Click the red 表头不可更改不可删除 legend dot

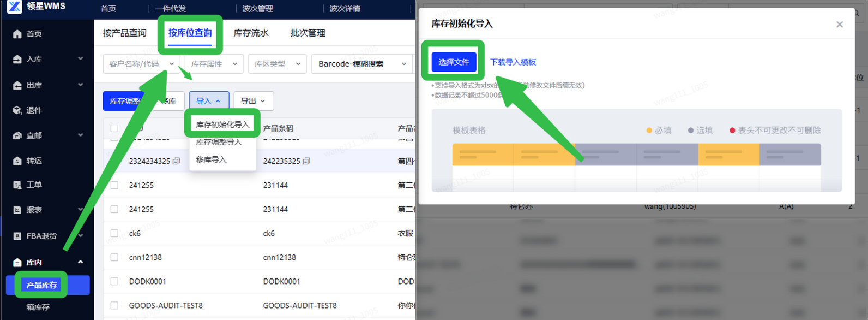click(732, 131)
